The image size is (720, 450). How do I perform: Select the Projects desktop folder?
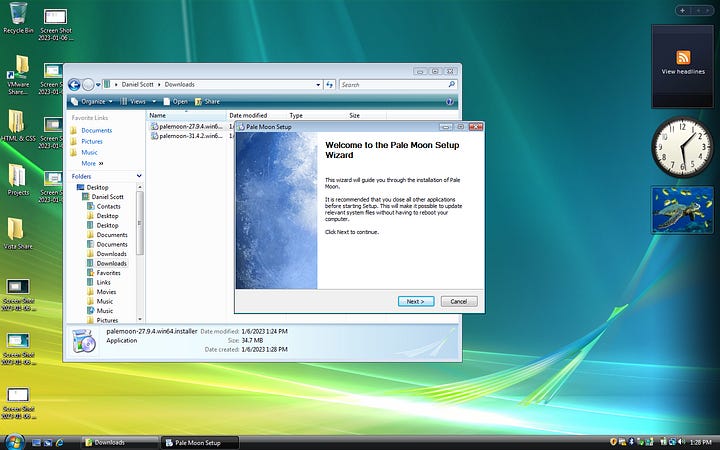pyautogui.click(x=18, y=180)
